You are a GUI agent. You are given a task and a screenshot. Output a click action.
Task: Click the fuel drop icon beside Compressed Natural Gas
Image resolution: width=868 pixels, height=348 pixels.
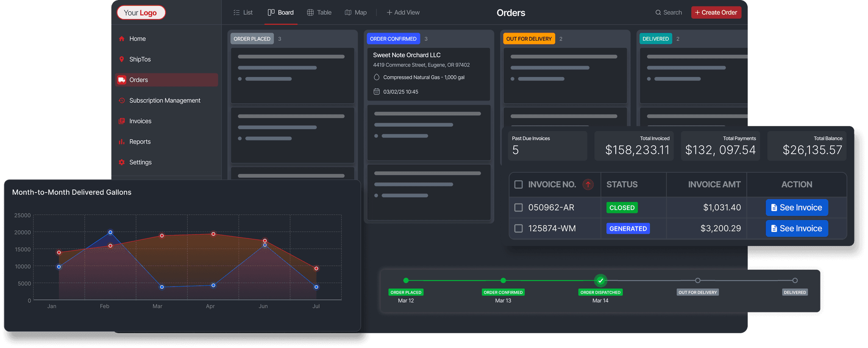(376, 77)
